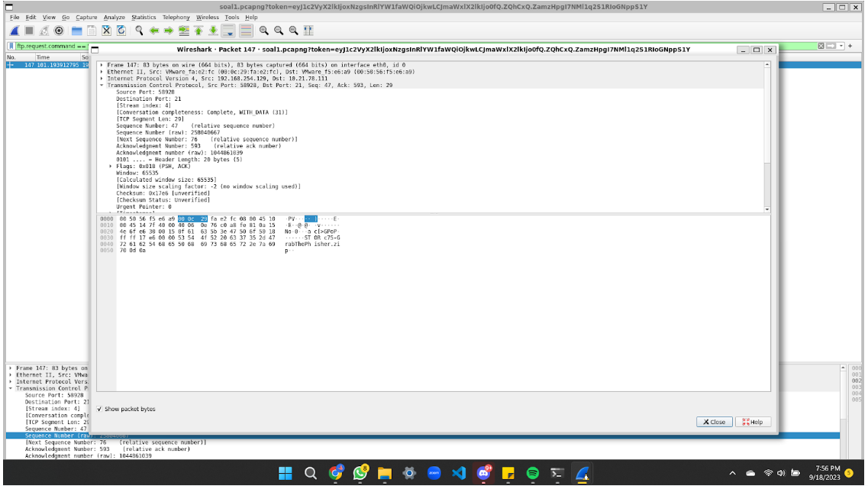Zoom out main window text
The width and height of the screenshot is (868, 486).
tap(279, 31)
